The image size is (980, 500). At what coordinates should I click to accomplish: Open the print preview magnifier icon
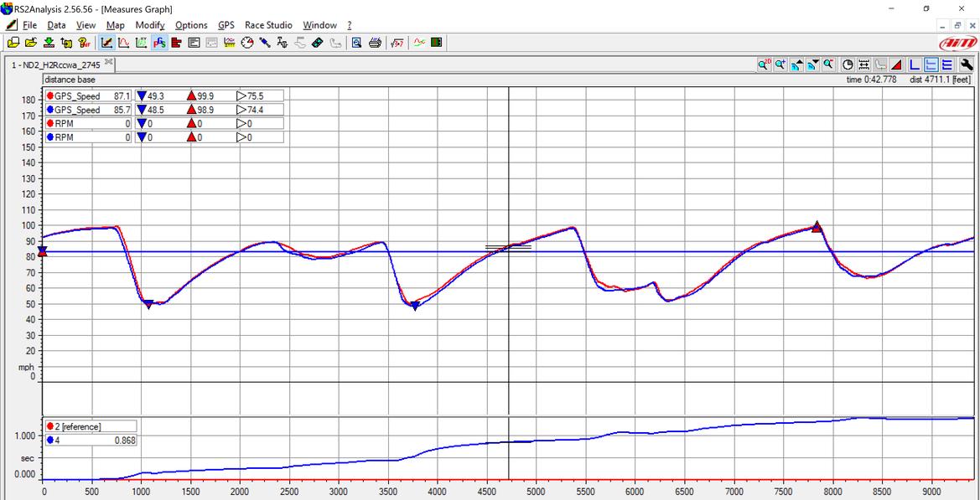tap(357, 43)
